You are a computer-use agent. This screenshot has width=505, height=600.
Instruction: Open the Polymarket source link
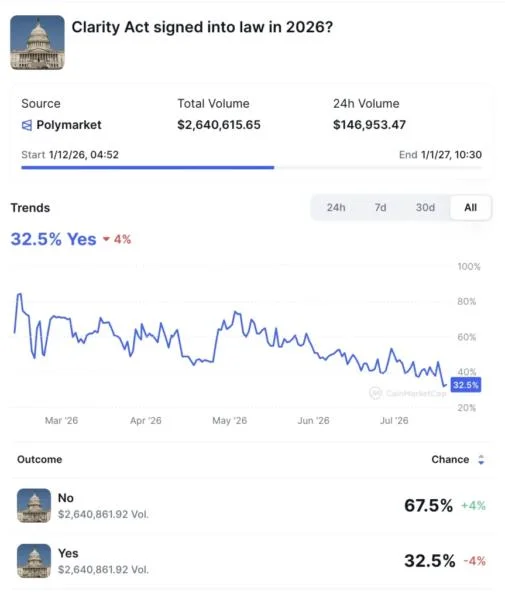69,125
